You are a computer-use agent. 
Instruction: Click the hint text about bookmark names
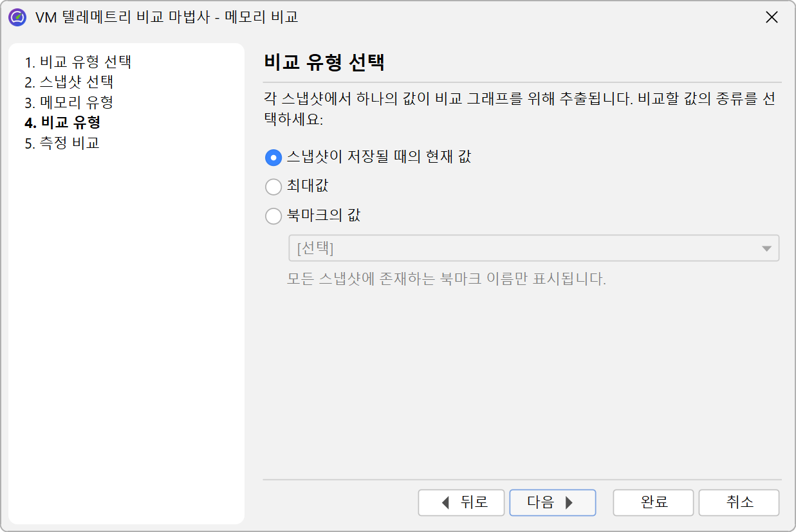click(447, 280)
